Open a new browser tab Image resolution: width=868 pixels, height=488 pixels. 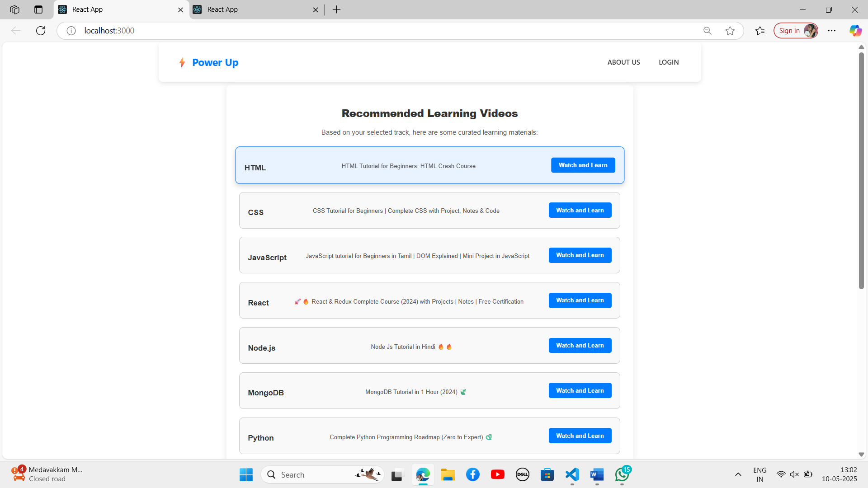[336, 9]
